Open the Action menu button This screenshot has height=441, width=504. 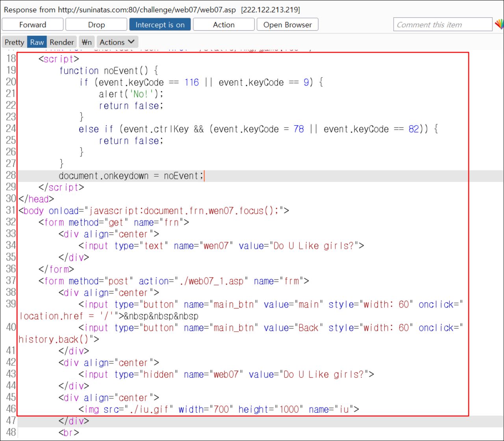tap(224, 24)
